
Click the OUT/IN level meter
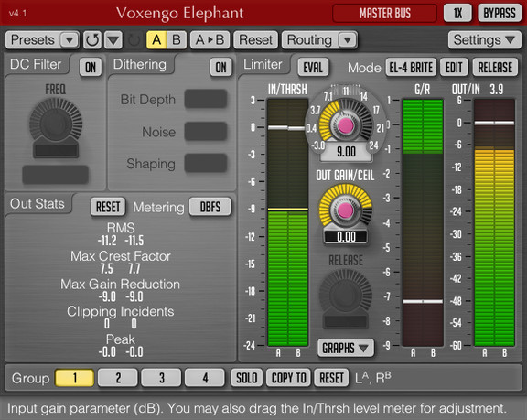click(494, 222)
